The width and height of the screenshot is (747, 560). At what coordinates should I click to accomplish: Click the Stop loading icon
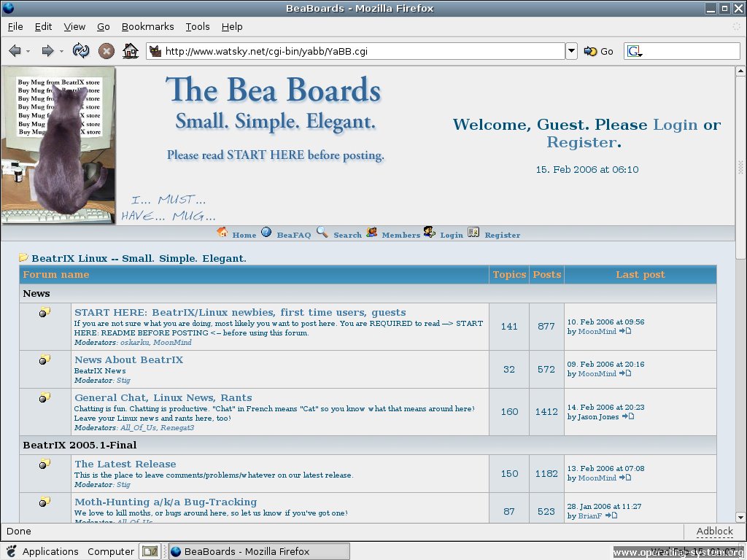[x=107, y=51]
